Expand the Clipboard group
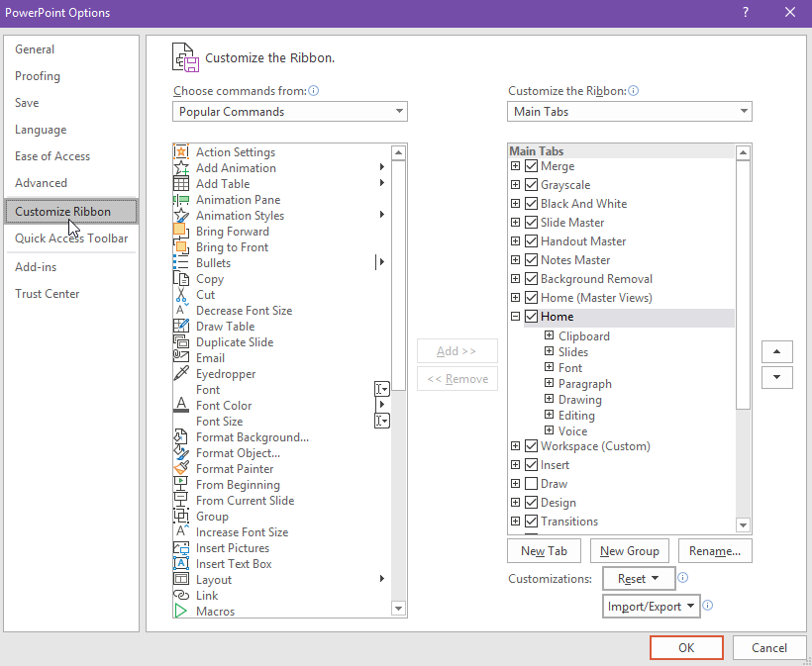This screenshot has width=812, height=666. click(x=549, y=335)
